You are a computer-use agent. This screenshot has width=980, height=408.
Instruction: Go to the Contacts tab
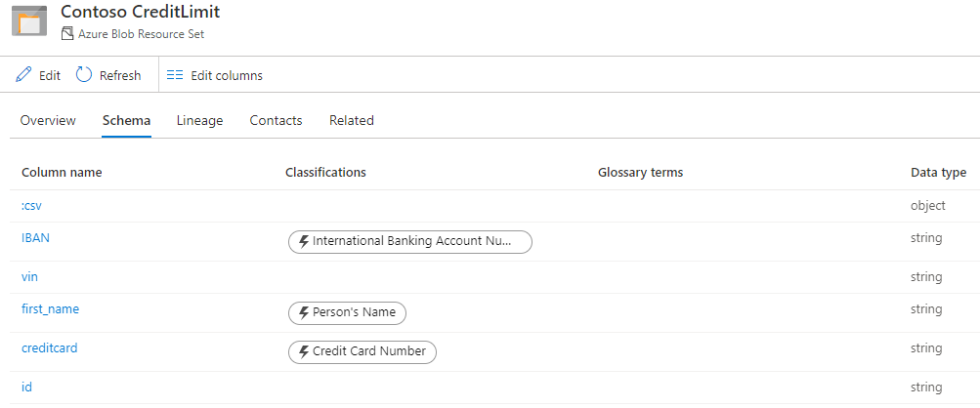(x=276, y=121)
